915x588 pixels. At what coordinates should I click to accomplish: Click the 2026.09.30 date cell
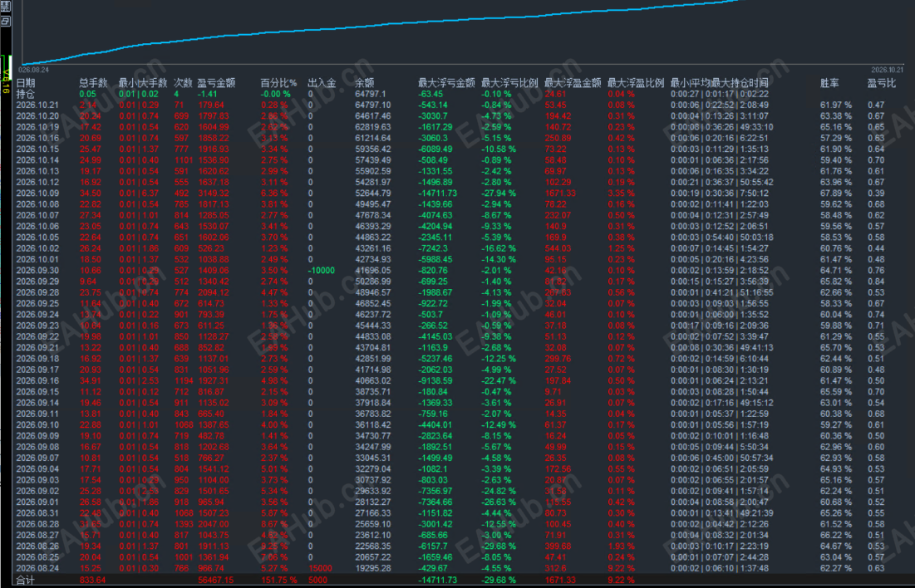tap(37, 271)
